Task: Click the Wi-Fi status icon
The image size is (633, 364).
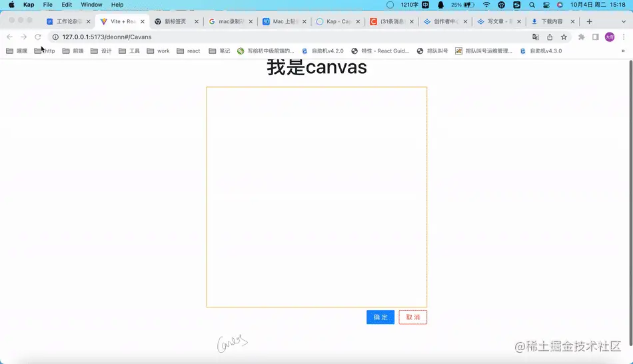Action: click(486, 5)
